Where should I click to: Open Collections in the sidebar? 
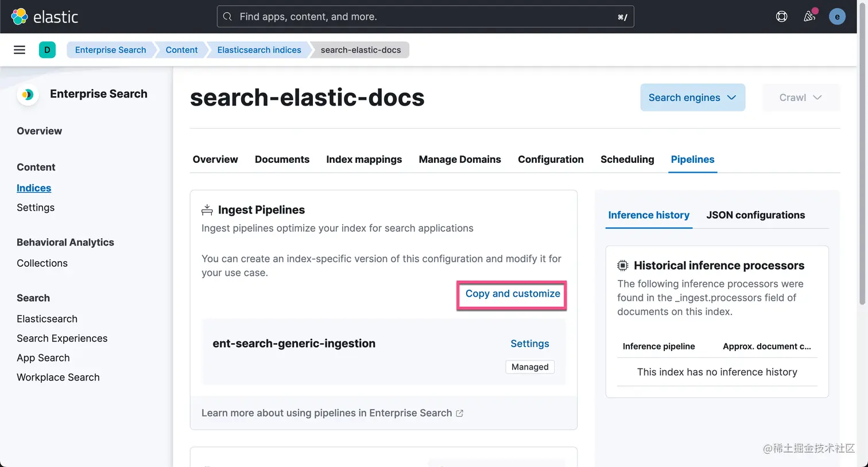[42, 263]
